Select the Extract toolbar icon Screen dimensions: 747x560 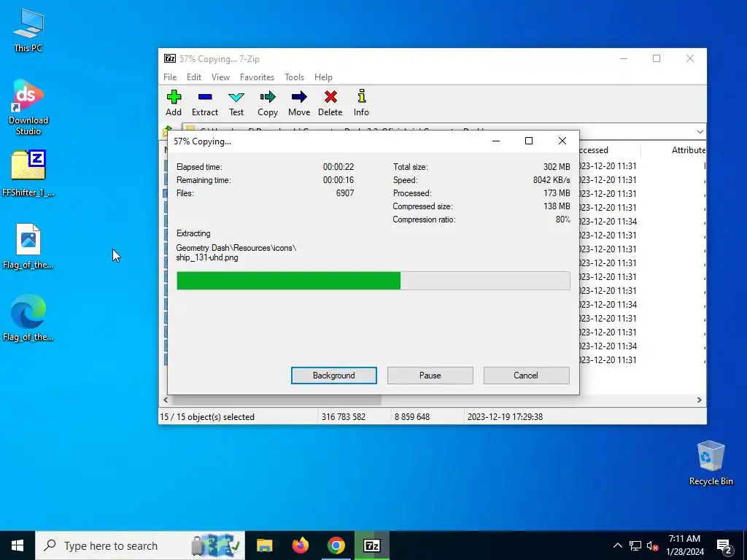(x=205, y=103)
